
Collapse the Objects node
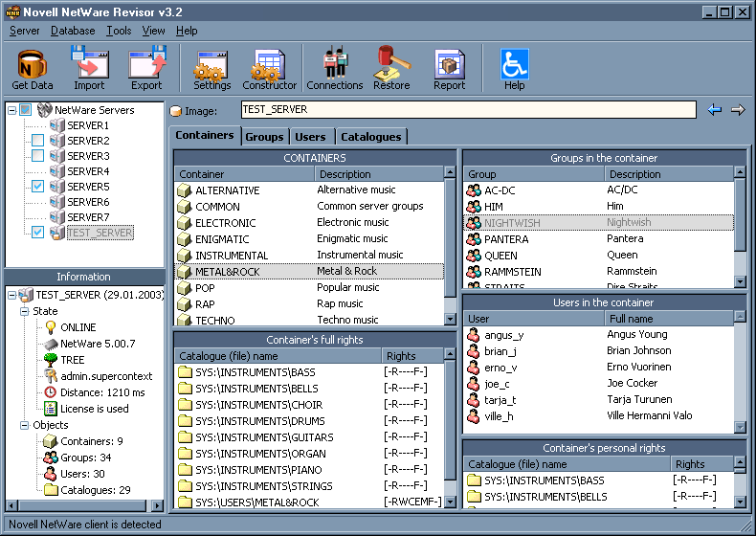click(24, 425)
